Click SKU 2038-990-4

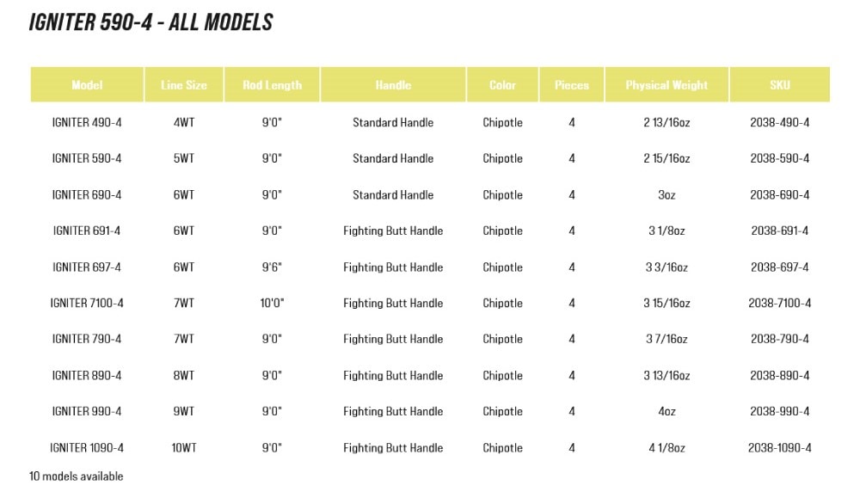tap(780, 411)
